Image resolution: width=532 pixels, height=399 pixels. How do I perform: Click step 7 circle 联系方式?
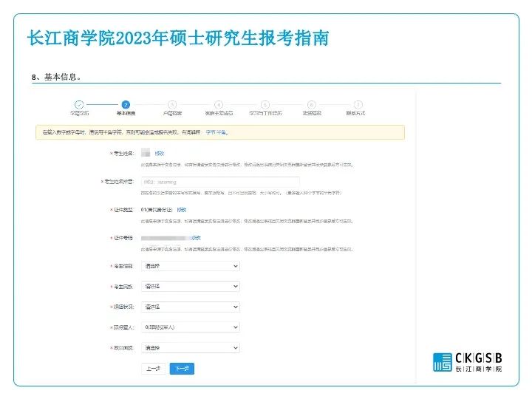click(358, 104)
